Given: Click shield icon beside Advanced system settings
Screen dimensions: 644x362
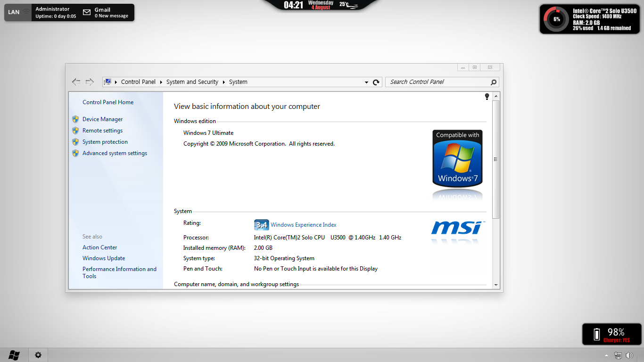Looking at the screenshot, I should 75,153.
